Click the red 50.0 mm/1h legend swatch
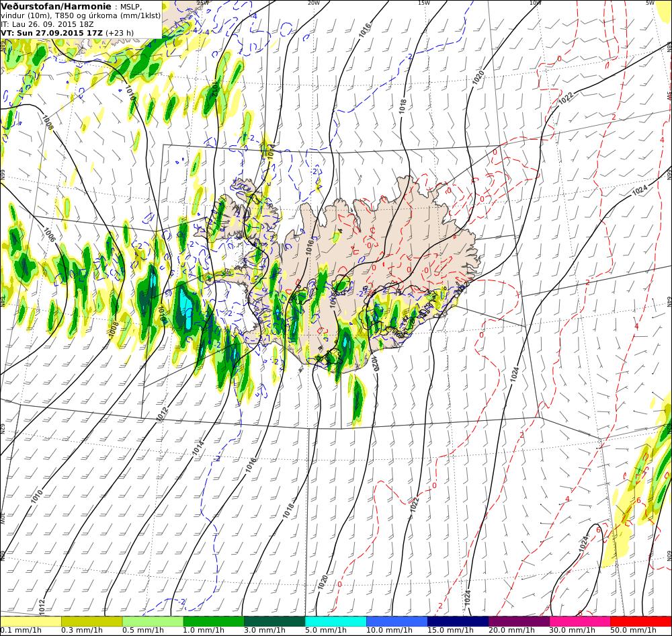Viewport: 672px width, 636px height. point(640,621)
